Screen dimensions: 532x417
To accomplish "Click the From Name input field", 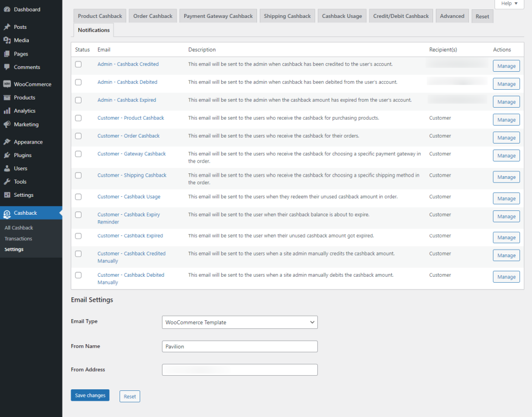I will click(x=240, y=346).
